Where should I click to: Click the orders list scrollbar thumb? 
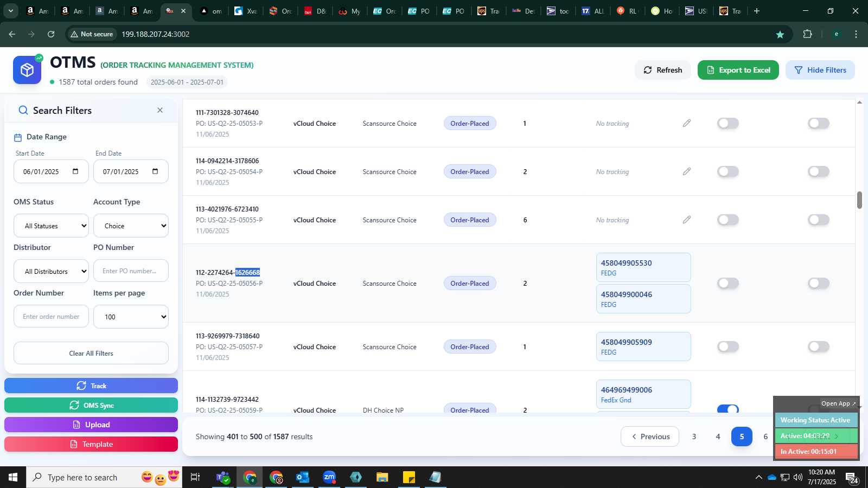pyautogui.click(x=859, y=200)
